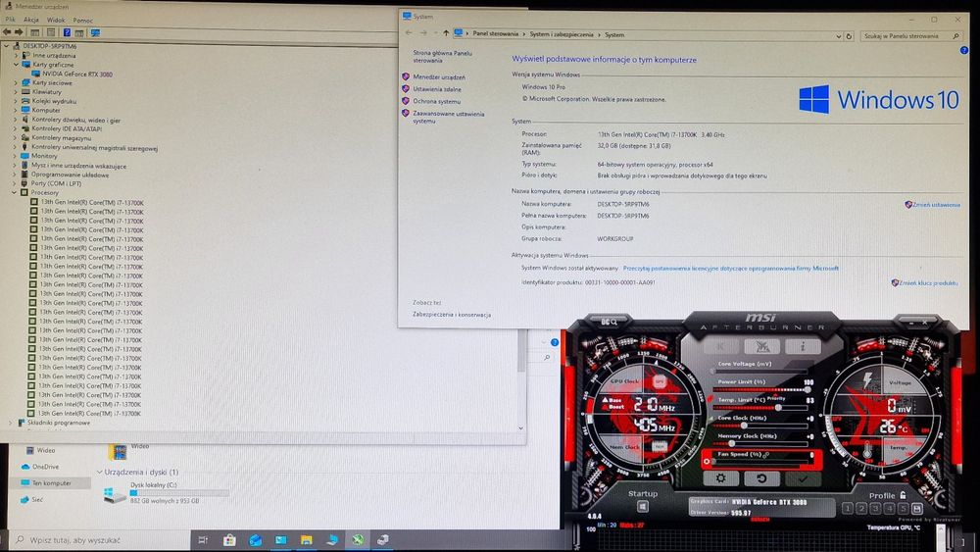
Task: Click the 'Menedżer urządzeń' link in System sidebar
Action: tap(439, 76)
